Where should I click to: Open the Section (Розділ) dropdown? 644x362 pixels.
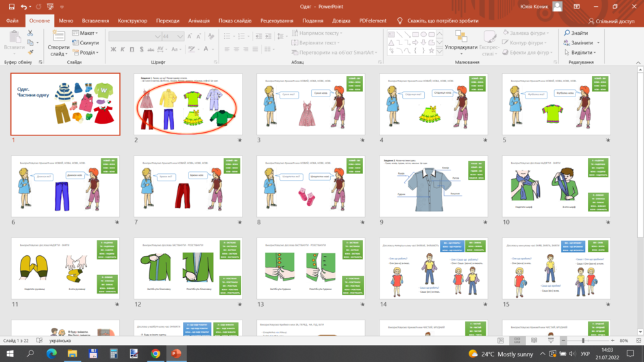click(x=86, y=53)
